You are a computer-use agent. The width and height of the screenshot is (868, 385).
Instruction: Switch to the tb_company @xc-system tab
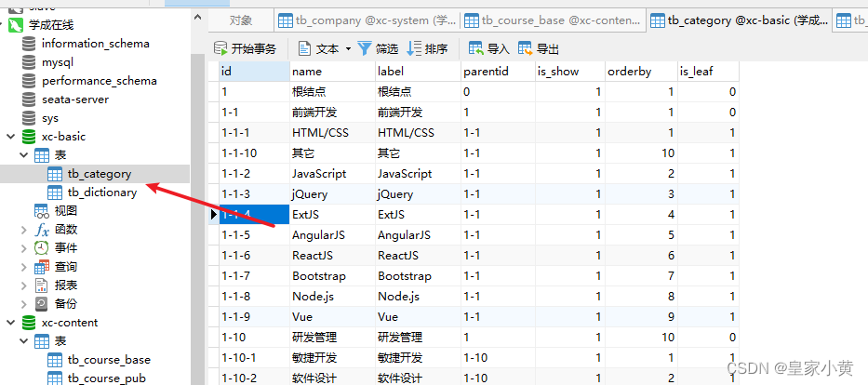[x=367, y=21]
